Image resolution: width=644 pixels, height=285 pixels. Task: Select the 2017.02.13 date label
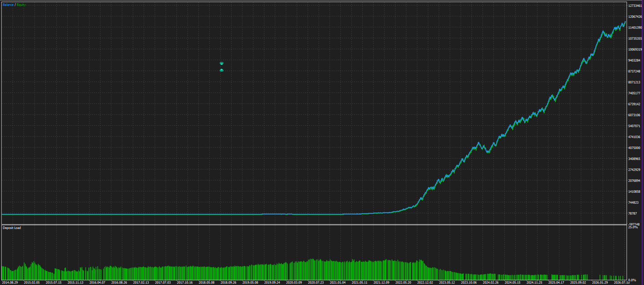(x=141, y=283)
